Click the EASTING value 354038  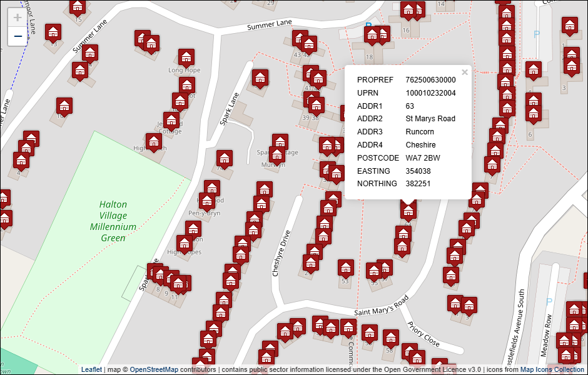[x=418, y=171]
